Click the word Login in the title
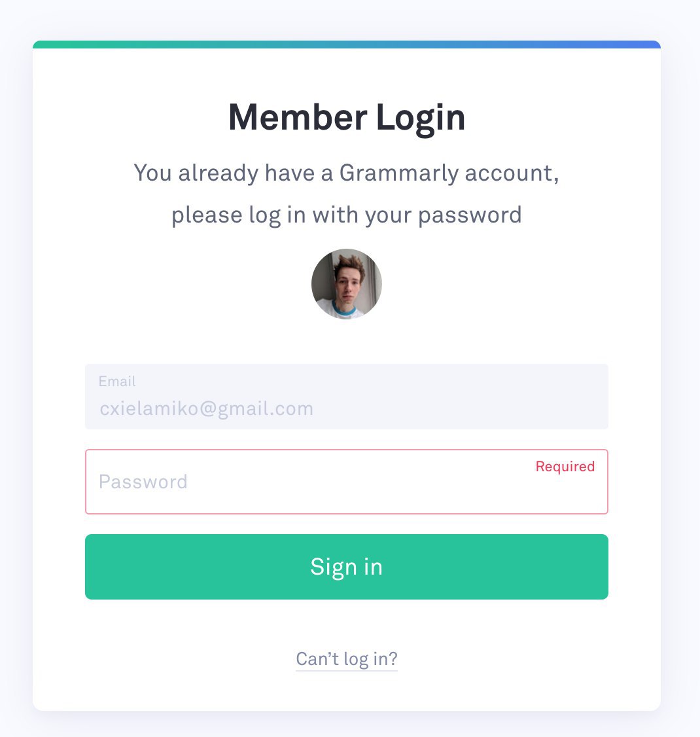 click(421, 118)
